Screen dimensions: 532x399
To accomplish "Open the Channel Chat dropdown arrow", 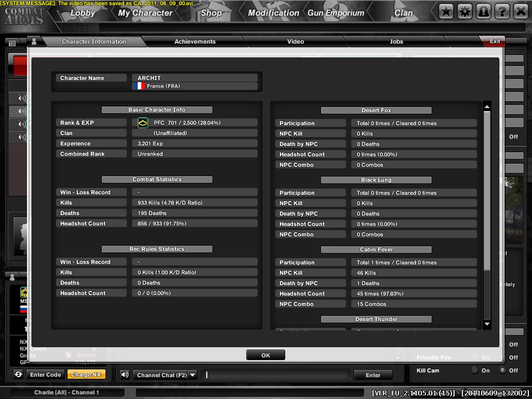I will pos(192,375).
